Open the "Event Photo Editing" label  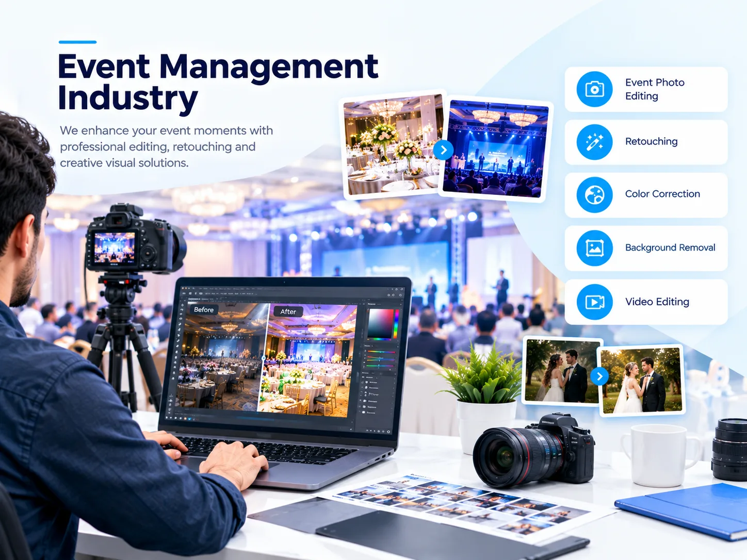[655, 89]
